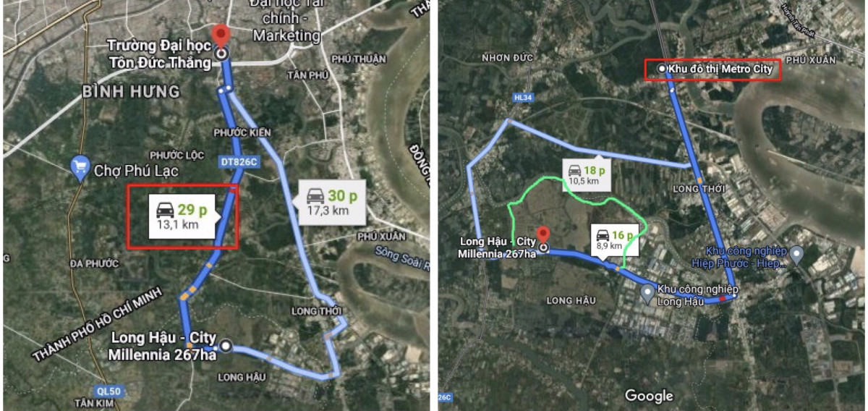Click the red destination pin at Tôn Đức Thắng
Image resolution: width=868 pixels, height=411 pixels.
221,36
